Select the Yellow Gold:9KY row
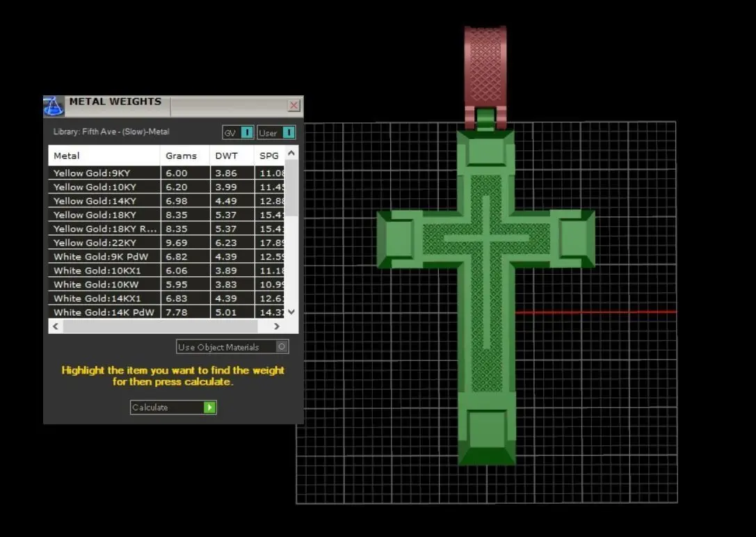756x537 pixels. pos(166,173)
